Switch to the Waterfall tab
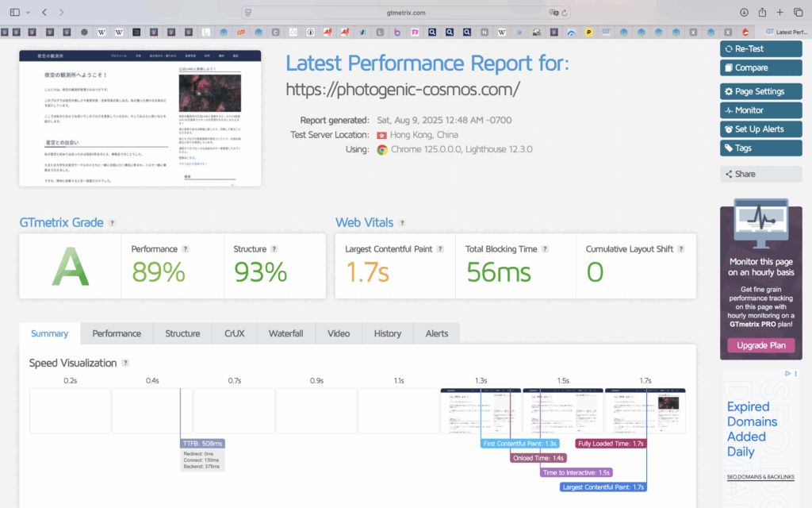 click(x=285, y=333)
